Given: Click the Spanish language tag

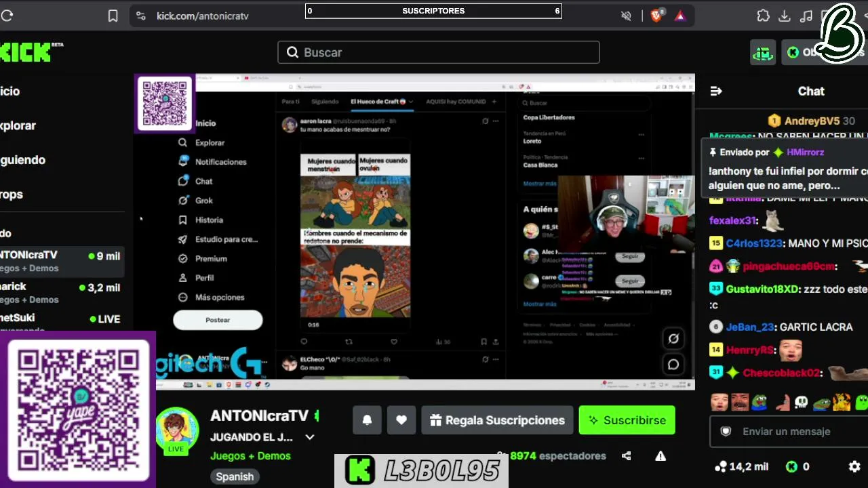Looking at the screenshot, I should (235, 476).
